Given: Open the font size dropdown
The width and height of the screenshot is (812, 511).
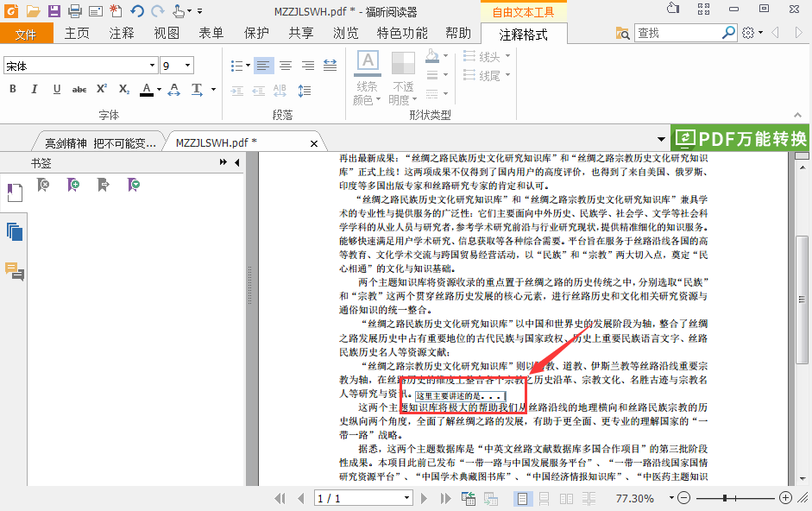Looking at the screenshot, I should (x=186, y=64).
